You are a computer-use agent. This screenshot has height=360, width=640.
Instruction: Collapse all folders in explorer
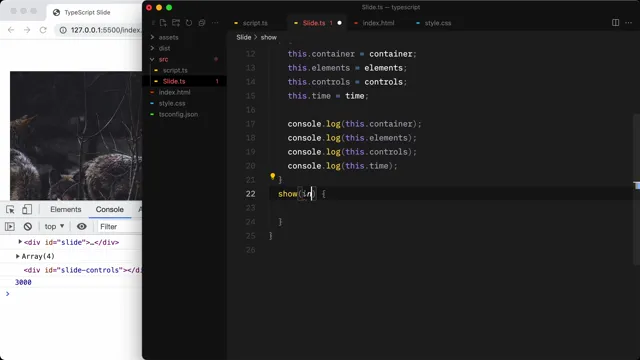(x=202, y=23)
